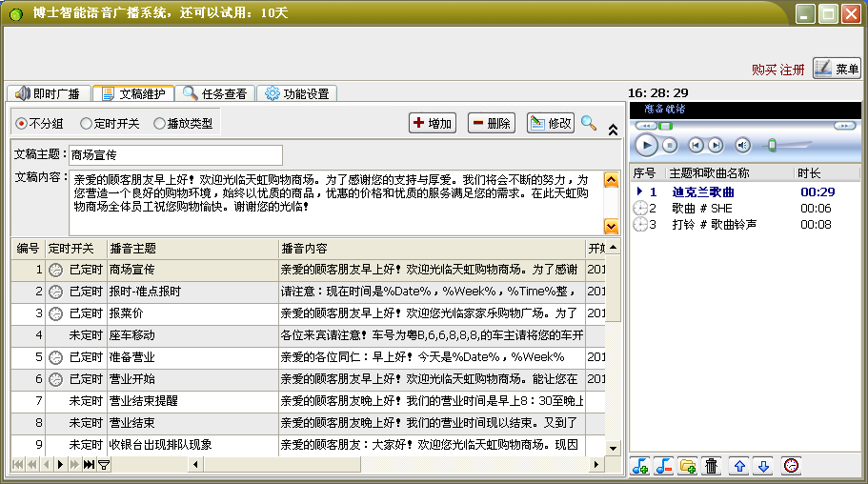Select the 定时开关 grouping radio option
Image resolution: width=868 pixels, height=484 pixels.
tap(110, 124)
